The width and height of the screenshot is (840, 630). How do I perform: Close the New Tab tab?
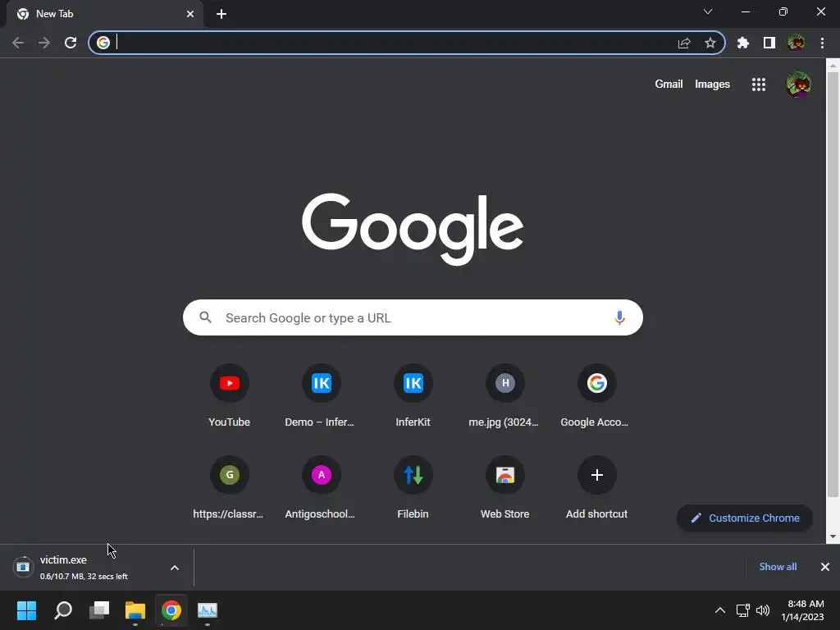coord(190,14)
